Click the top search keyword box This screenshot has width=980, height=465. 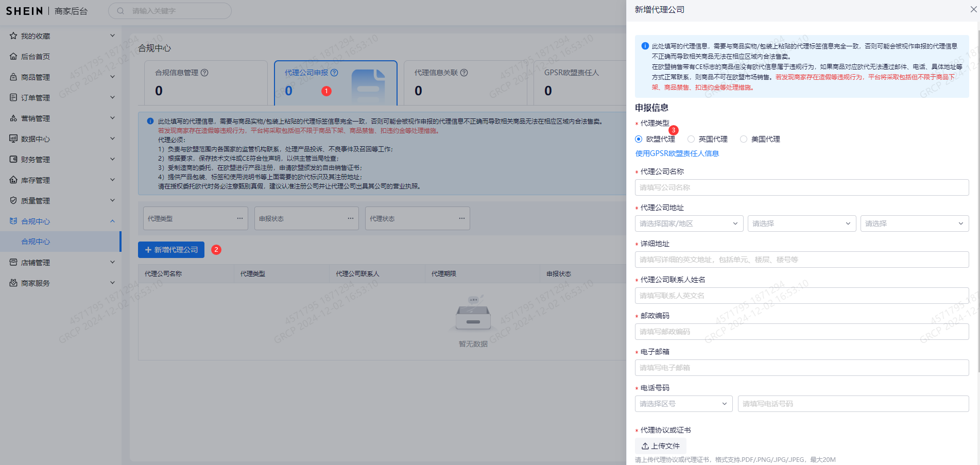pos(170,11)
